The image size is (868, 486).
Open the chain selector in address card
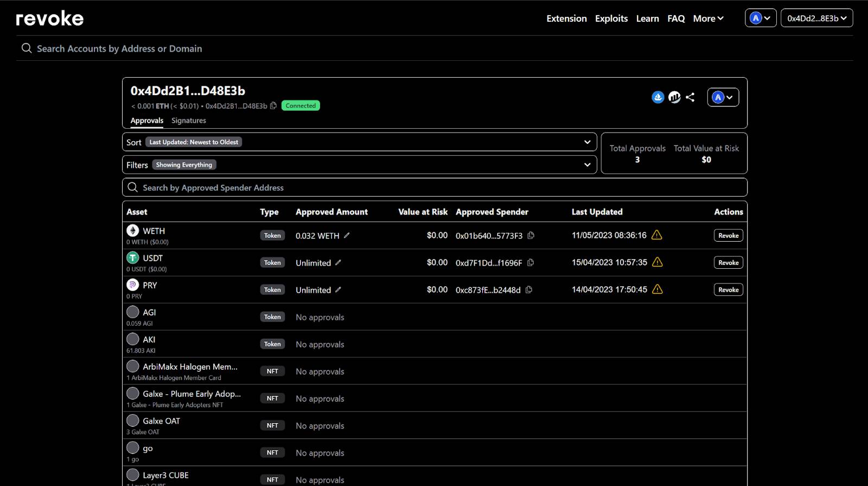coord(723,97)
